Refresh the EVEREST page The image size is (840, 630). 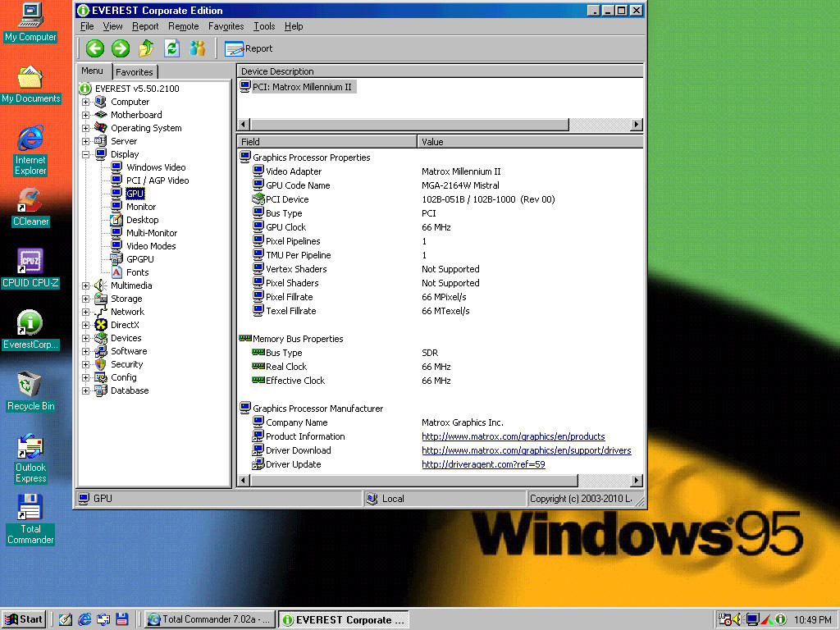tap(171, 48)
